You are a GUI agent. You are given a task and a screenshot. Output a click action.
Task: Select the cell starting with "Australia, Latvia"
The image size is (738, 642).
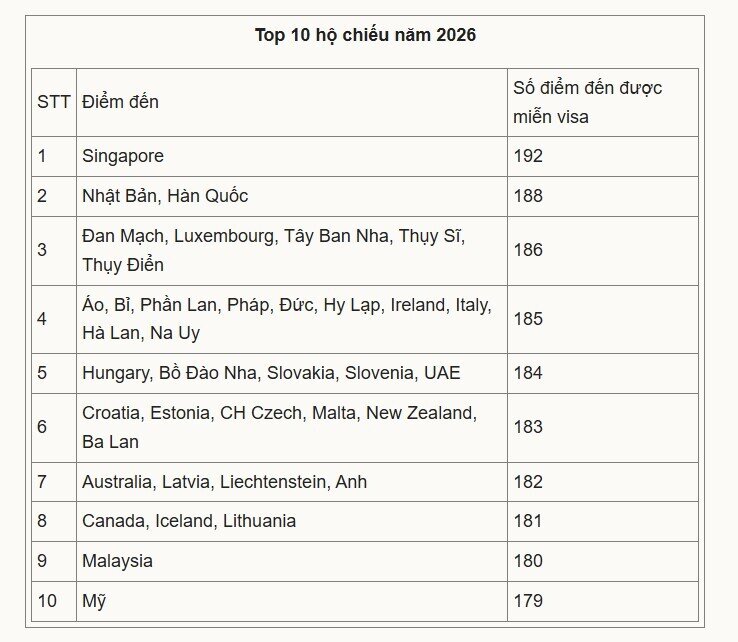tap(225, 482)
